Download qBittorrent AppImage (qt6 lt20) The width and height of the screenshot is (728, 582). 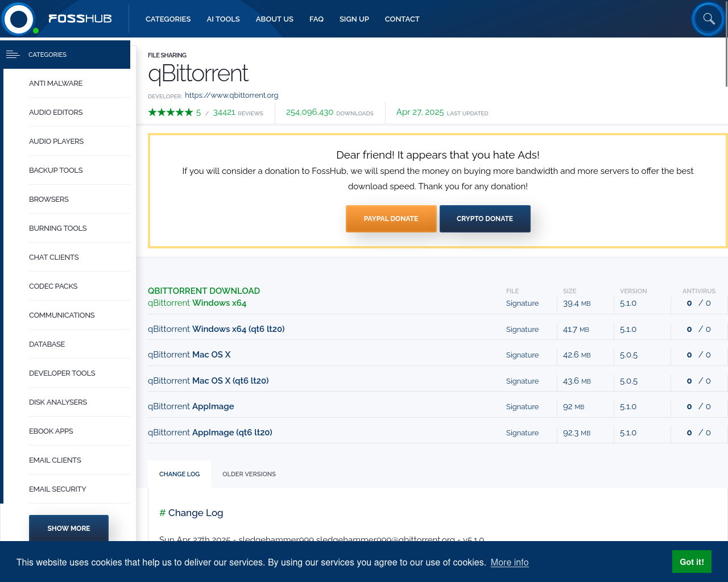(210, 433)
